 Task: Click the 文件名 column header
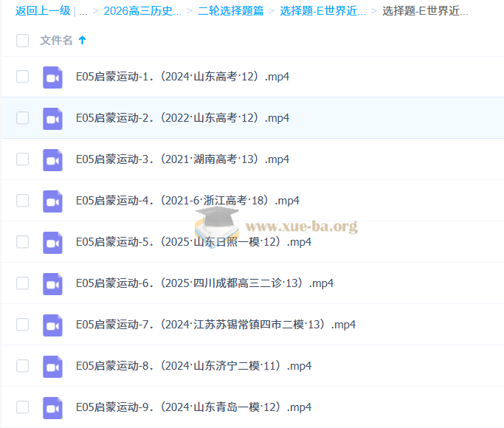click(x=56, y=41)
